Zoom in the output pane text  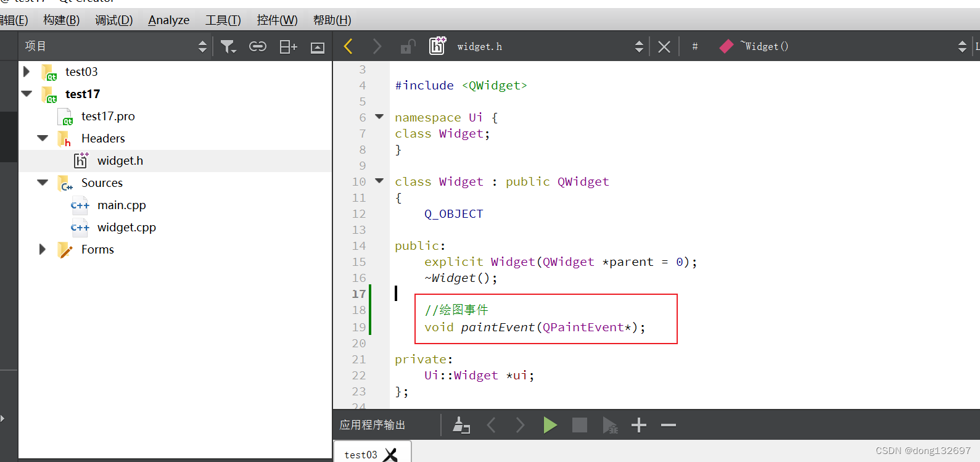coord(639,425)
